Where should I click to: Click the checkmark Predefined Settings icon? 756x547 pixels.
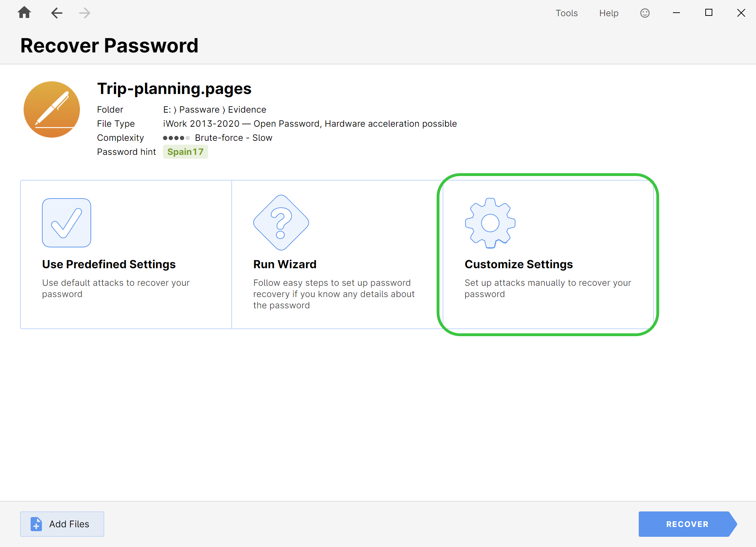pyautogui.click(x=67, y=223)
